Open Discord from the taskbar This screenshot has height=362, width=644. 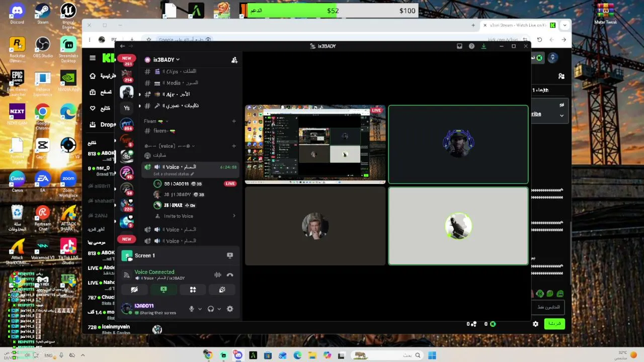tap(238, 355)
